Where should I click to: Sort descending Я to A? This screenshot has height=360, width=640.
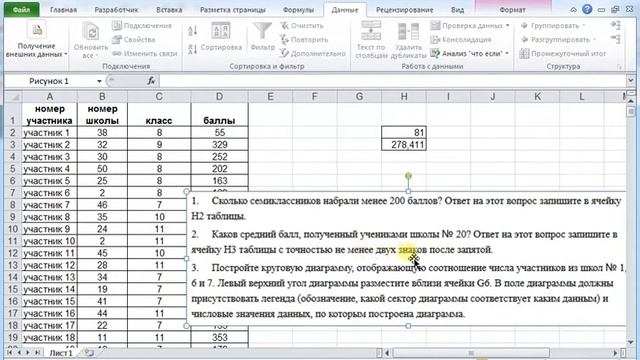tap(193, 49)
